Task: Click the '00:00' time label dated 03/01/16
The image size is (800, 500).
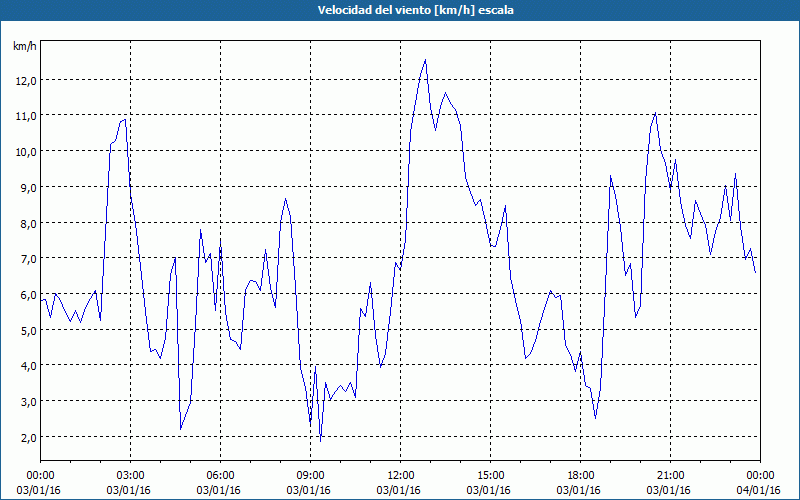Action: [x=40, y=476]
